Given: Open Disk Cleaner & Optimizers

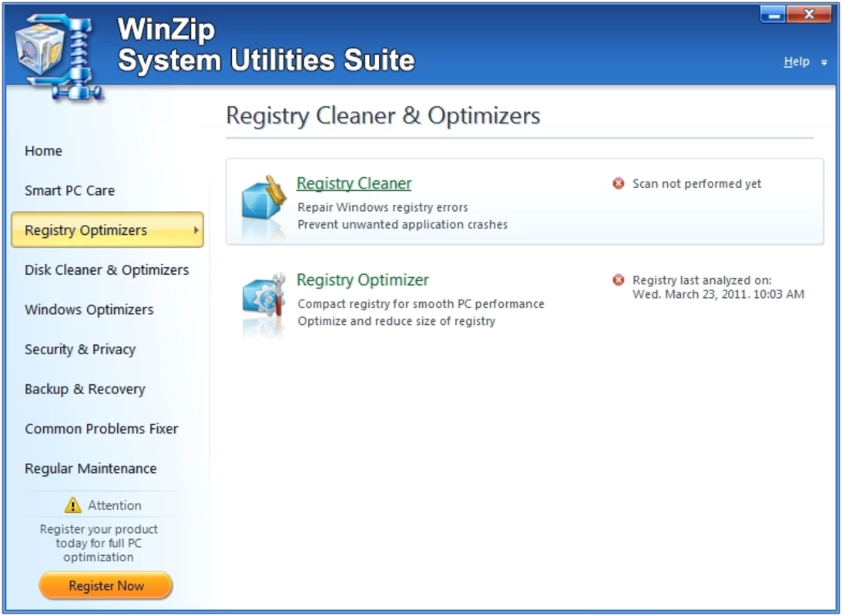Looking at the screenshot, I should point(107,270).
